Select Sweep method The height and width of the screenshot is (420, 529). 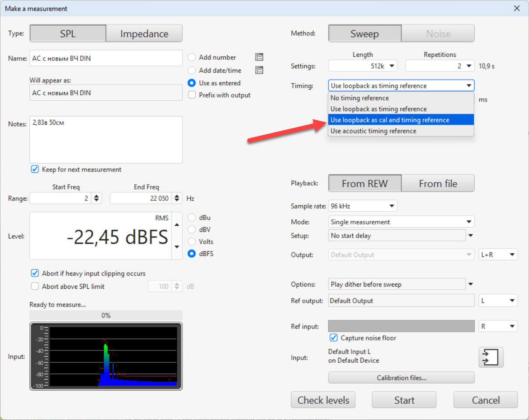(x=364, y=34)
